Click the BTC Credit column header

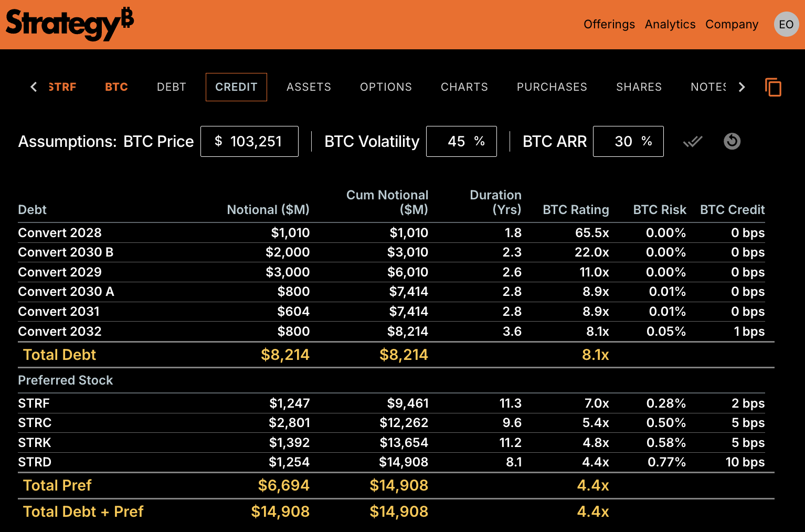(x=733, y=210)
